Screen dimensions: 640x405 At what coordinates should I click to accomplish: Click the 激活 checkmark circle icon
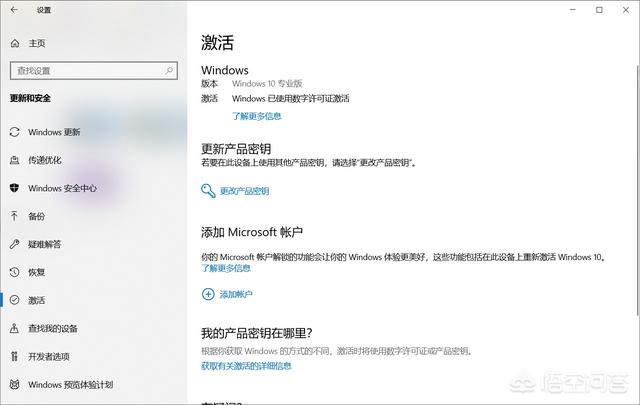15,300
